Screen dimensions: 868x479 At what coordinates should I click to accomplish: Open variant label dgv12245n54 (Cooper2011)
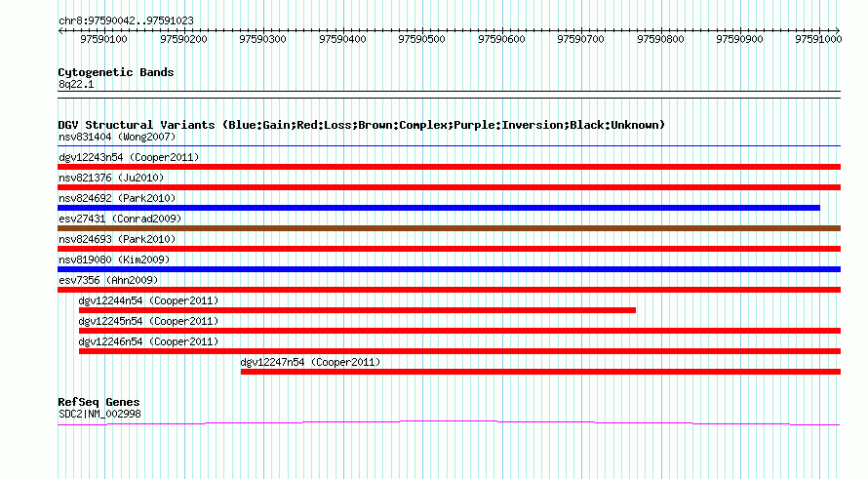click(148, 321)
